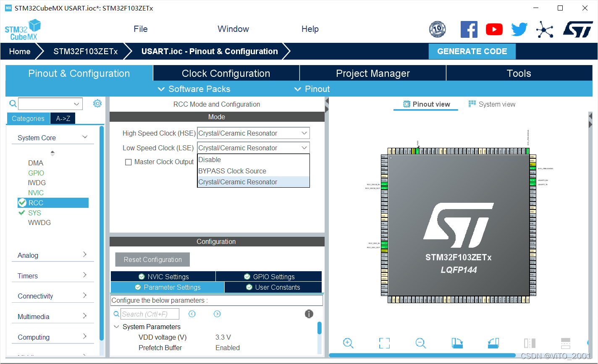Click the categories panel vertical scrollbar
598x364 pixels.
coord(102,233)
